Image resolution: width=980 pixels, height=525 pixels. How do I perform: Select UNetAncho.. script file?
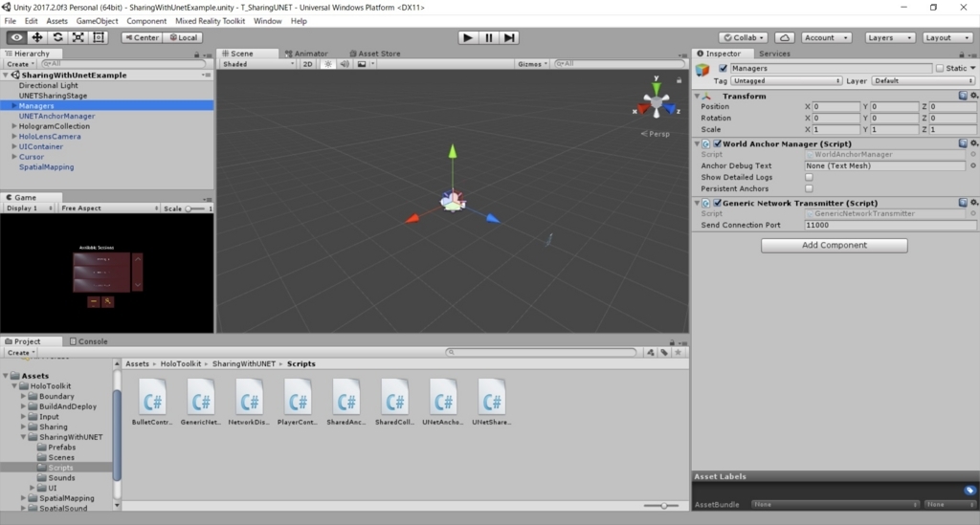click(443, 402)
